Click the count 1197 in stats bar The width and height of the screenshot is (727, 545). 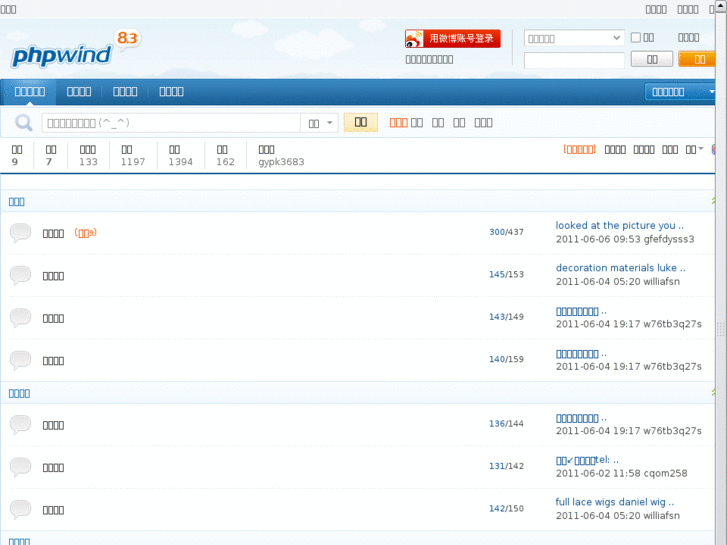pos(133,162)
